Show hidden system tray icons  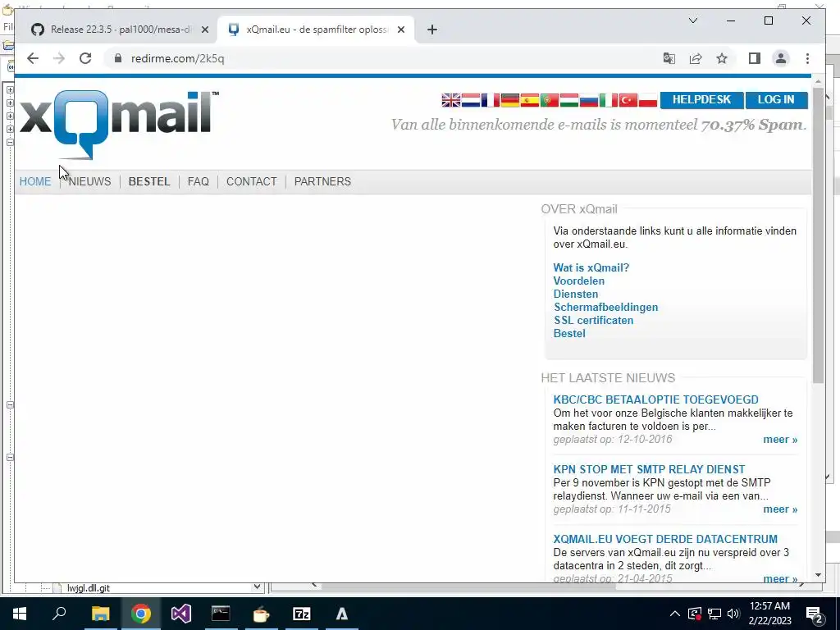click(x=675, y=614)
